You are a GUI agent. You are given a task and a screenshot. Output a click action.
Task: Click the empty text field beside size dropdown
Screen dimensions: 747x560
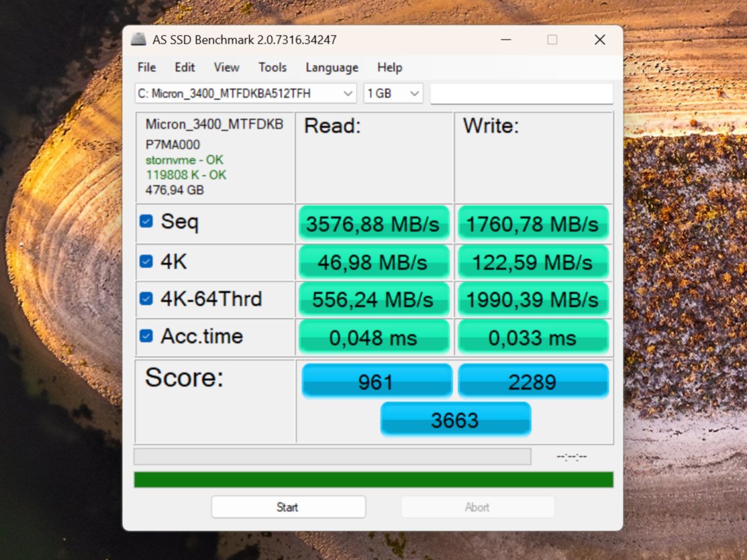tap(521, 94)
